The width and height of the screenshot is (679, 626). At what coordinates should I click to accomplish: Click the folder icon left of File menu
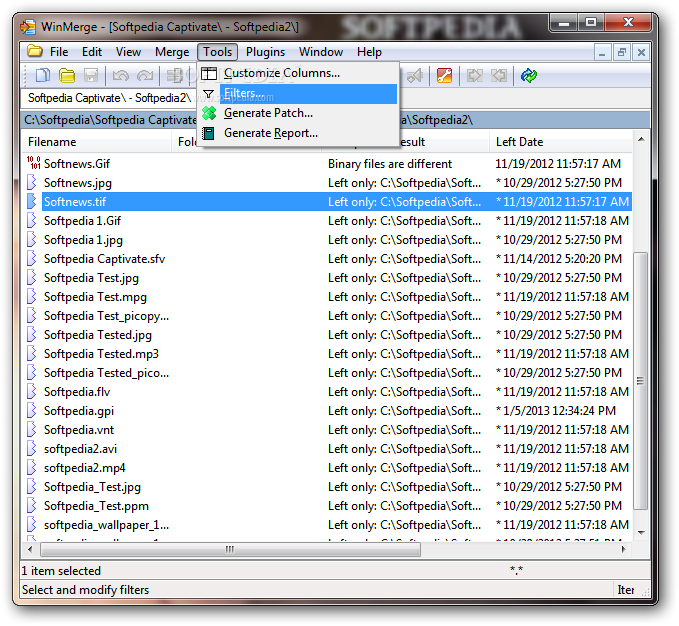[35, 51]
